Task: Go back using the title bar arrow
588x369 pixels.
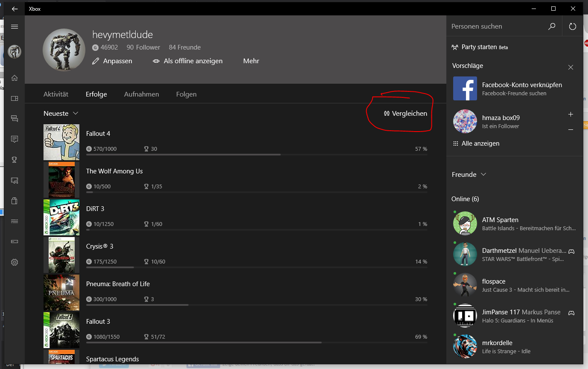Action: (x=15, y=9)
